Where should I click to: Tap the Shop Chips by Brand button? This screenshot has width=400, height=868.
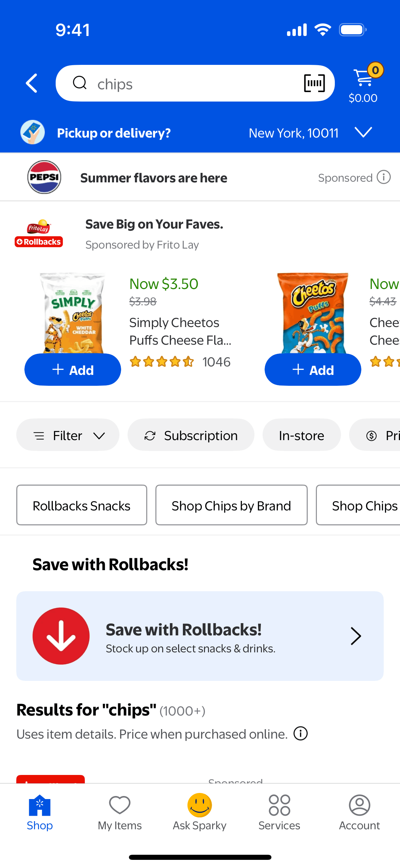click(x=231, y=505)
